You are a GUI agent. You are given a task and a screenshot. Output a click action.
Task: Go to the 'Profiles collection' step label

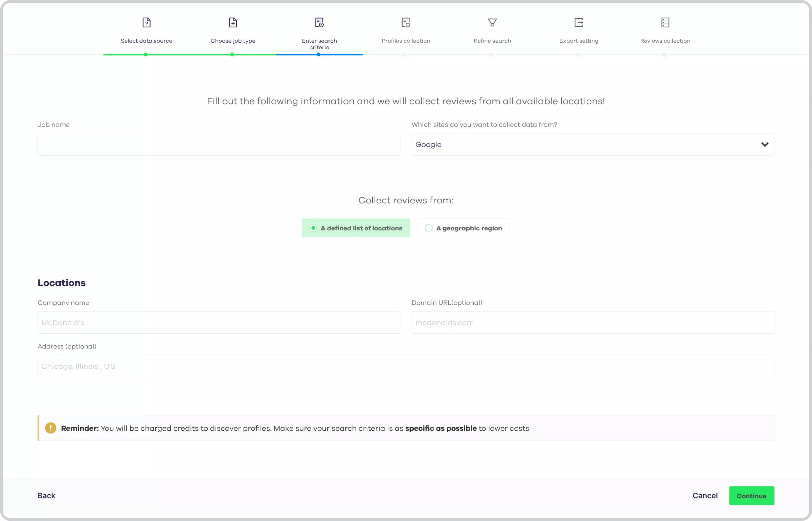click(x=406, y=41)
